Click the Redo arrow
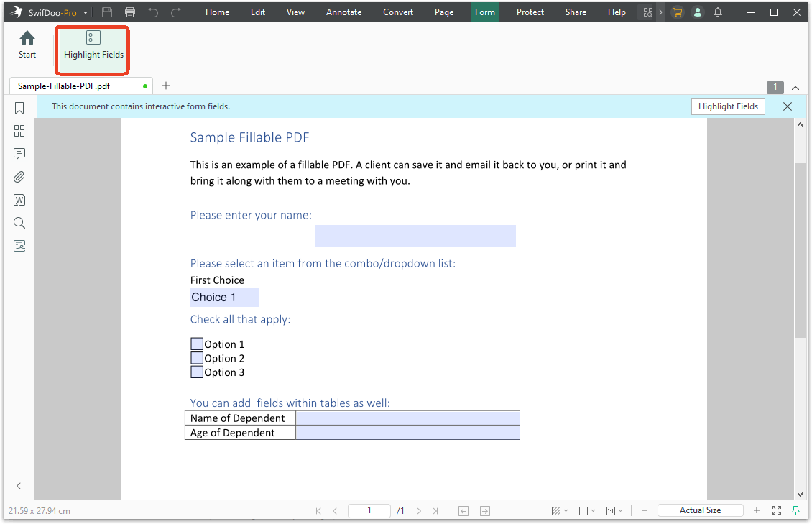 coord(176,12)
